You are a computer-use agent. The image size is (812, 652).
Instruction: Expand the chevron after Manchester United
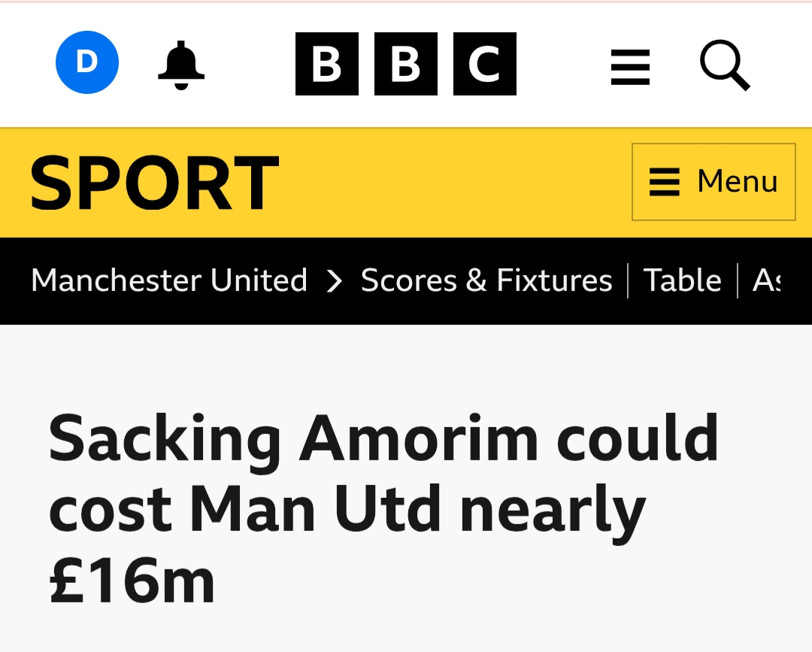pyautogui.click(x=335, y=281)
